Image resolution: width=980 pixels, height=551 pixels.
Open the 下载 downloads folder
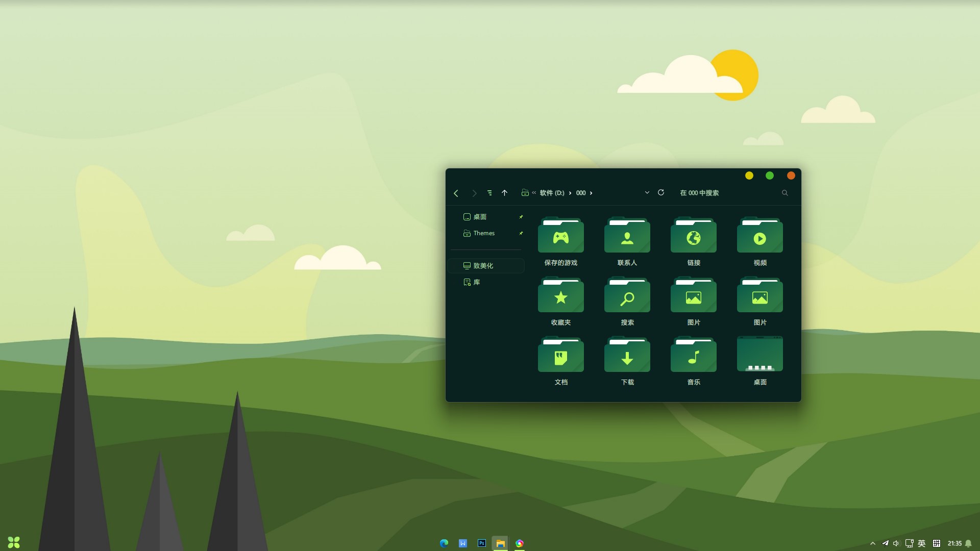627,355
